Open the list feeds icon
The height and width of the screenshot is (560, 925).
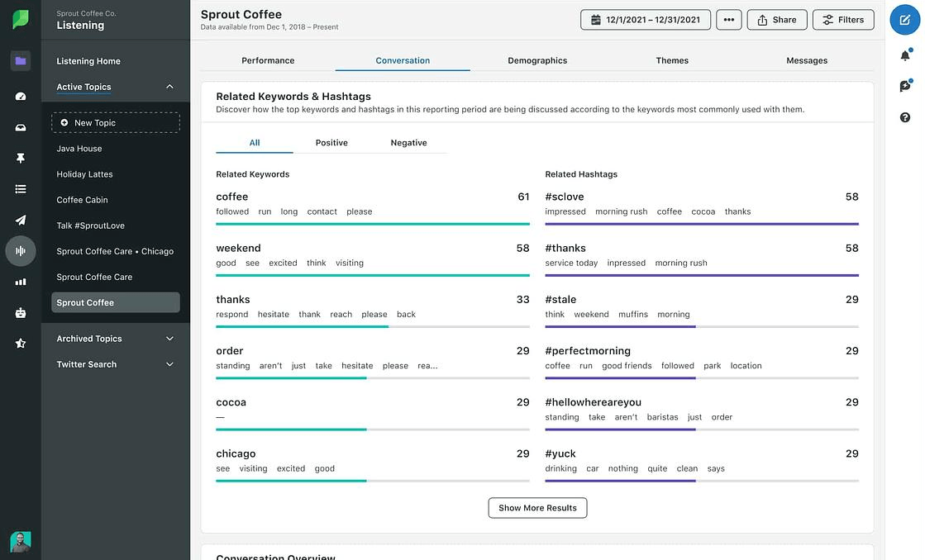point(21,189)
